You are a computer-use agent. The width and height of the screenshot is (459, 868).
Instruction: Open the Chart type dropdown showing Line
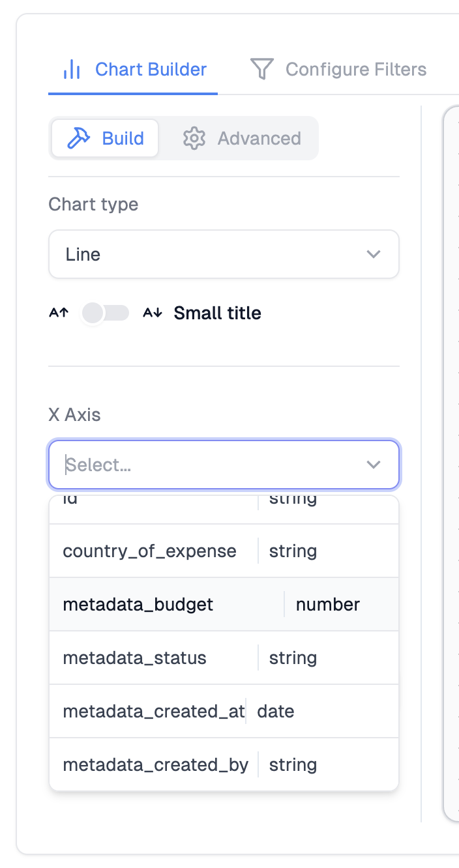(224, 254)
